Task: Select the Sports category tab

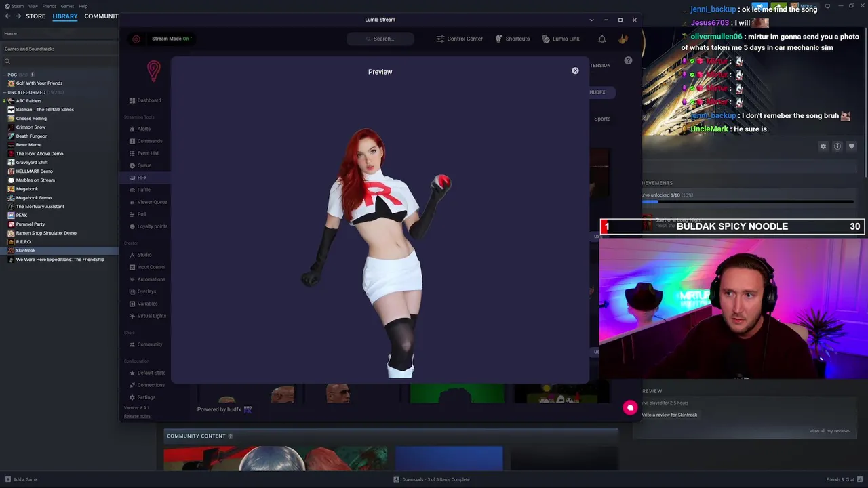Action: click(602, 119)
